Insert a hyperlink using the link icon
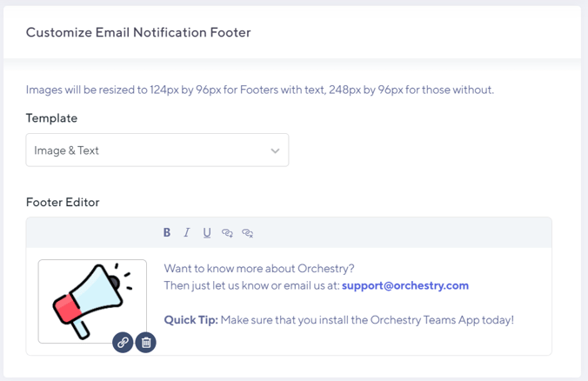 (x=227, y=233)
